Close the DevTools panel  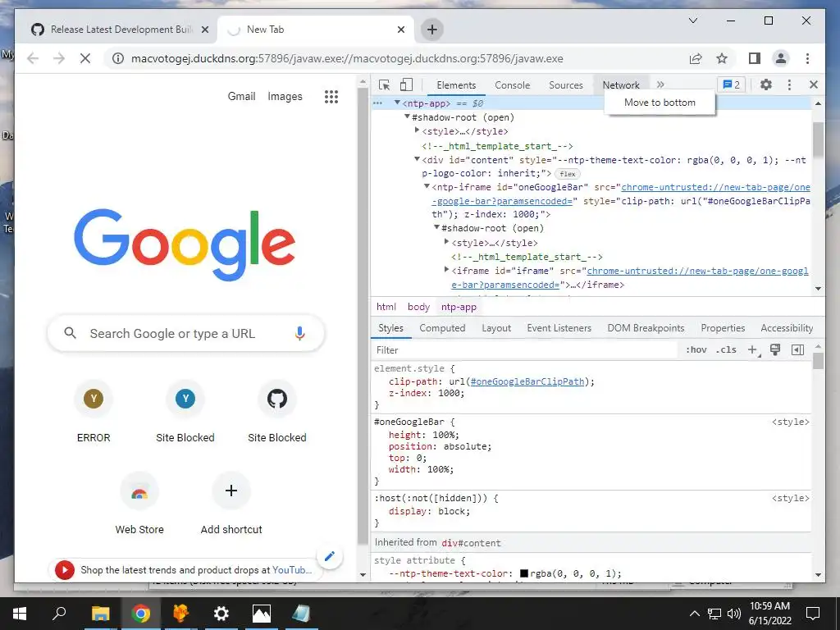coord(813,84)
